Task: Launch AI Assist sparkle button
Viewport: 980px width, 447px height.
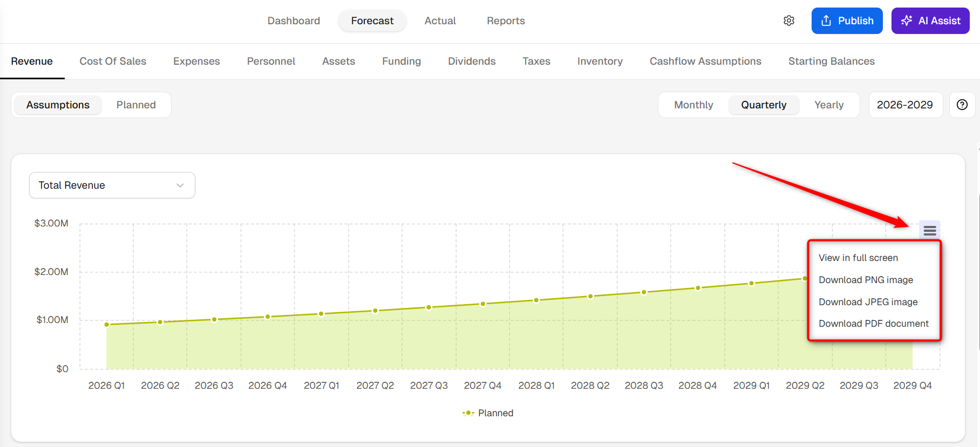Action: (x=930, y=20)
